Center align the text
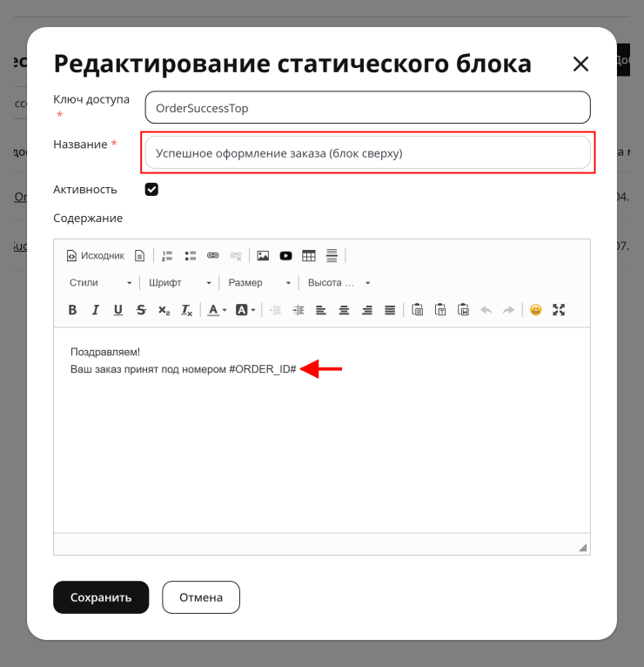The height and width of the screenshot is (667, 644). [345, 310]
